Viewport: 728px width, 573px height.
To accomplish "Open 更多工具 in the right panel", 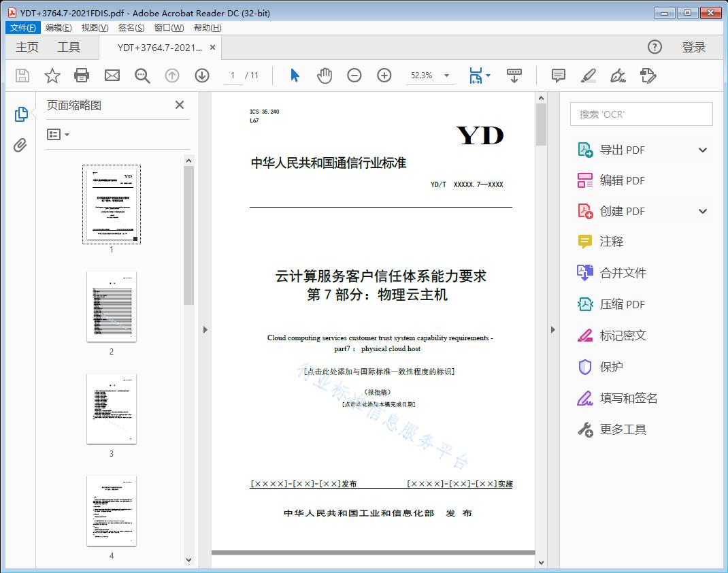I will 622,429.
